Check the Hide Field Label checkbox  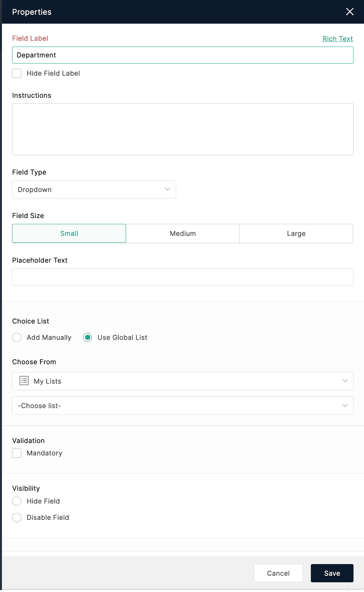point(17,73)
